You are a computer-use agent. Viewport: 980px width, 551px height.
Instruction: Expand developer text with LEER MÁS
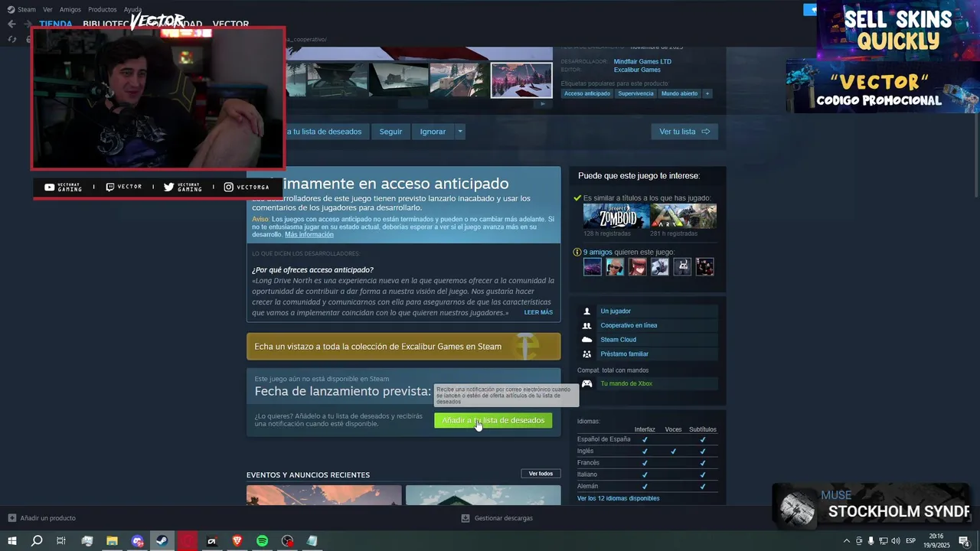click(x=538, y=312)
